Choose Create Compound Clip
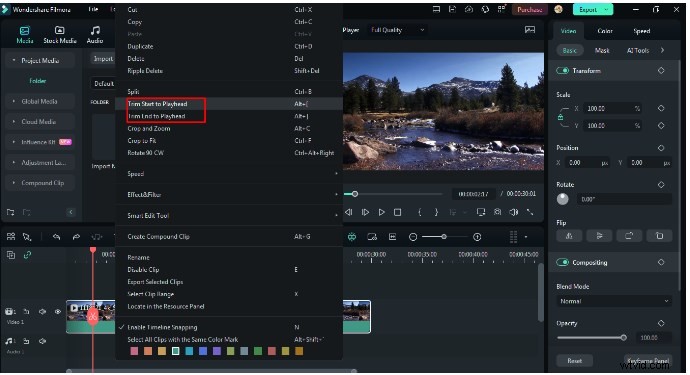Screen dimensions: 690x375 click(229, 236)
